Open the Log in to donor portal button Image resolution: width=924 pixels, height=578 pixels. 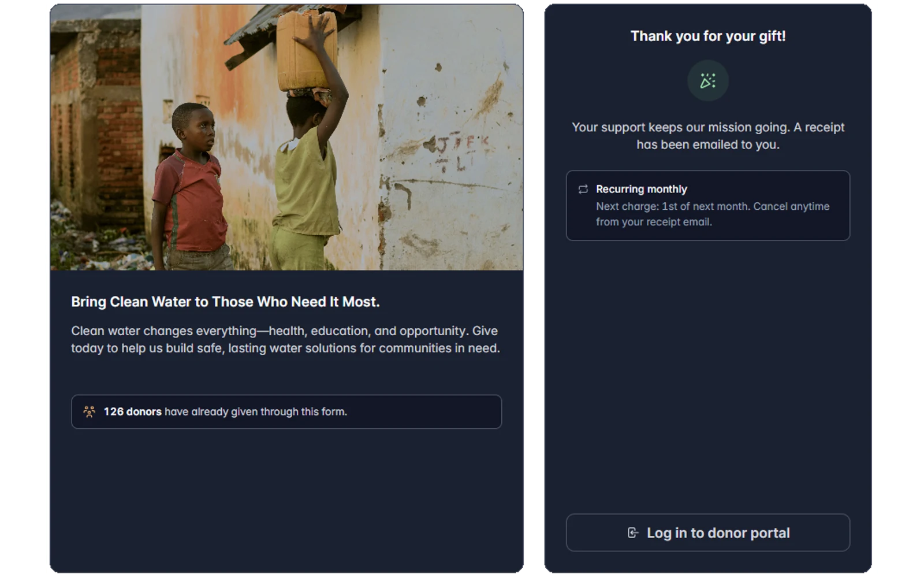coord(707,532)
